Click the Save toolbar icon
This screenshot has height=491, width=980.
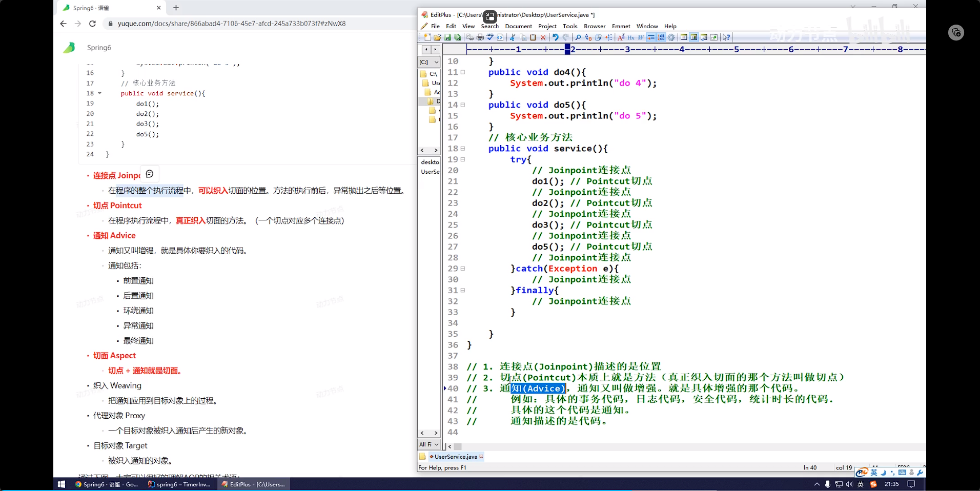447,37
